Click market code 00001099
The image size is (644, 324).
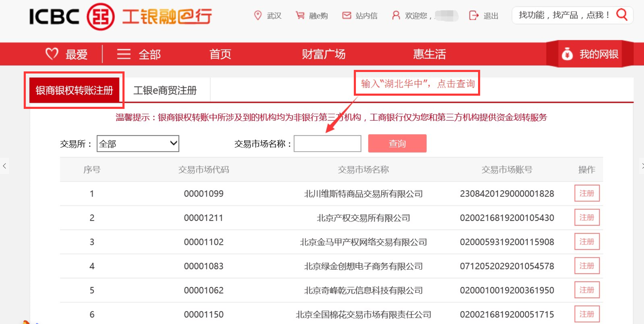click(x=204, y=193)
